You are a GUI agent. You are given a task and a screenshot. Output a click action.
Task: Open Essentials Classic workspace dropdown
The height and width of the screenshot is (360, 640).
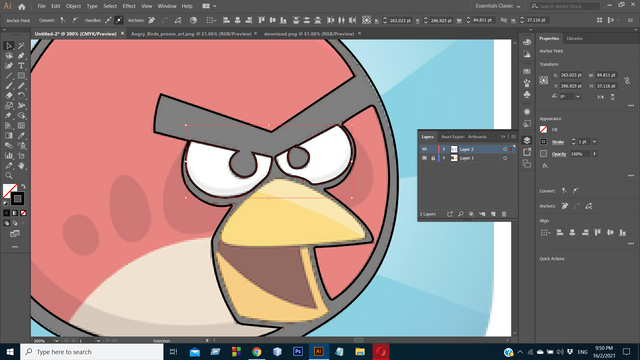click(x=498, y=6)
